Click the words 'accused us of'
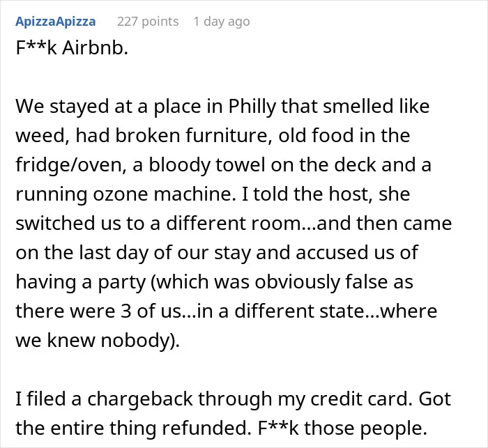 356,253
